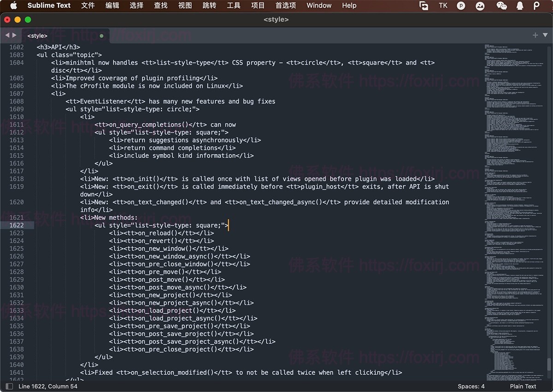Screen dimensions: 553x392
Task: Click line number 1609 in the gutter
Action: click(17, 109)
